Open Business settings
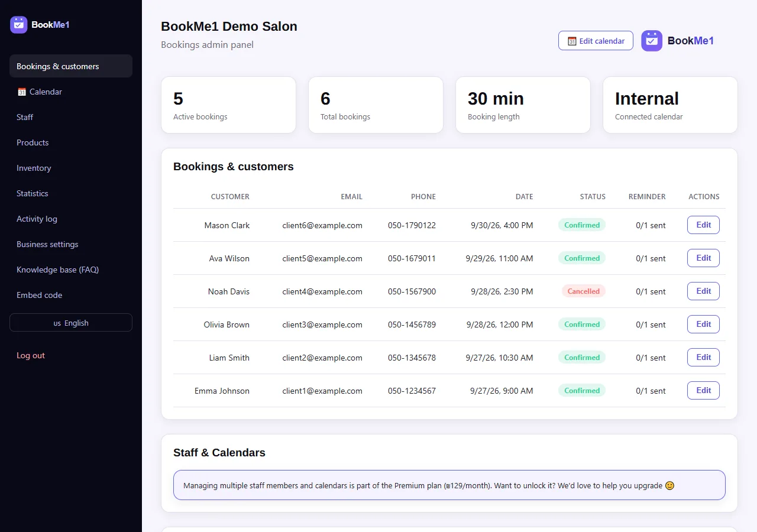The width and height of the screenshot is (757, 532). tap(71, 244)
